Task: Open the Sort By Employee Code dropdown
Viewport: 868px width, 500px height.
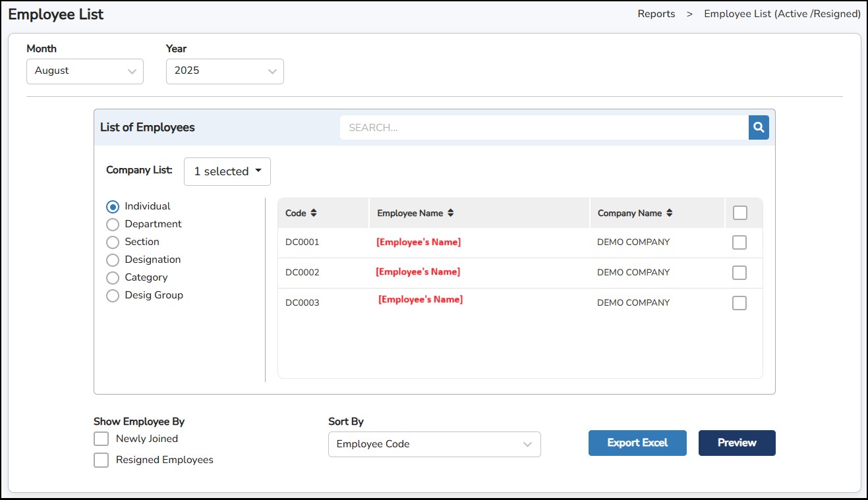Action: (434, 445)
